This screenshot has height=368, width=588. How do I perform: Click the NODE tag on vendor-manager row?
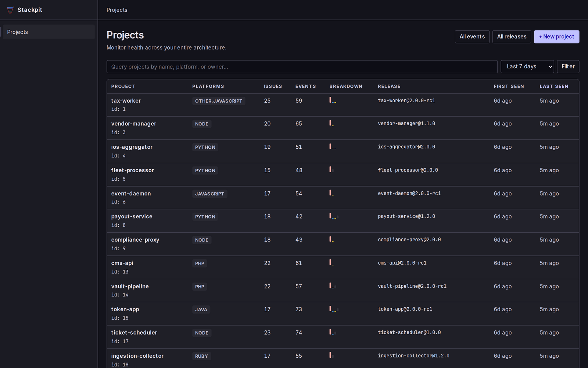pos(202,124)
